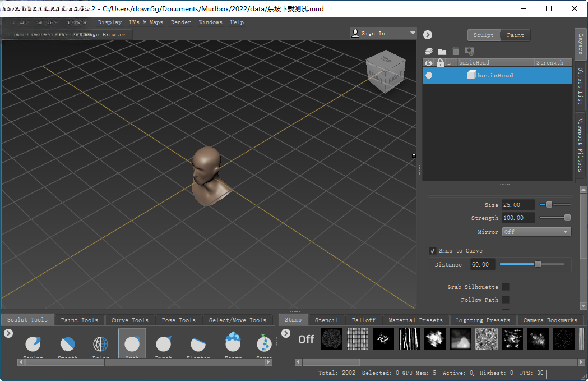Select the Pinch tool icon

[164, 344]
